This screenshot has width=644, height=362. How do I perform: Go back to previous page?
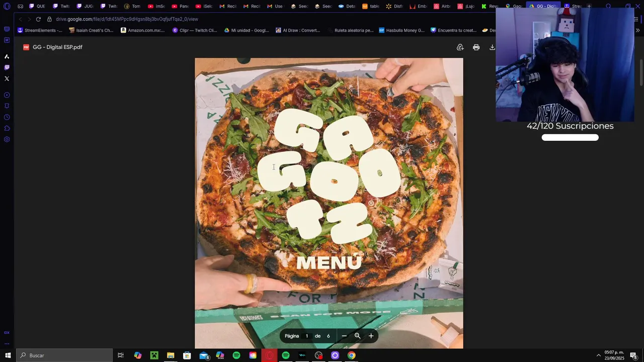click(x=21, y=19)
